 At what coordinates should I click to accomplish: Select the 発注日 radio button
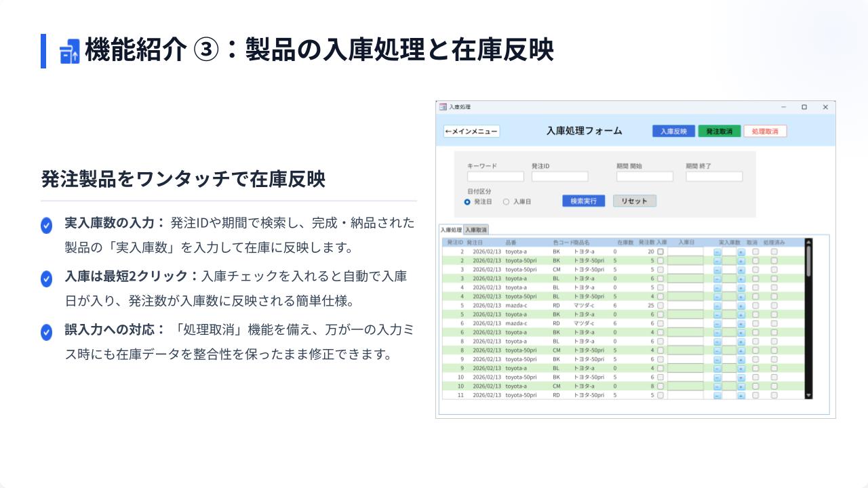click(x=467, y=202)
